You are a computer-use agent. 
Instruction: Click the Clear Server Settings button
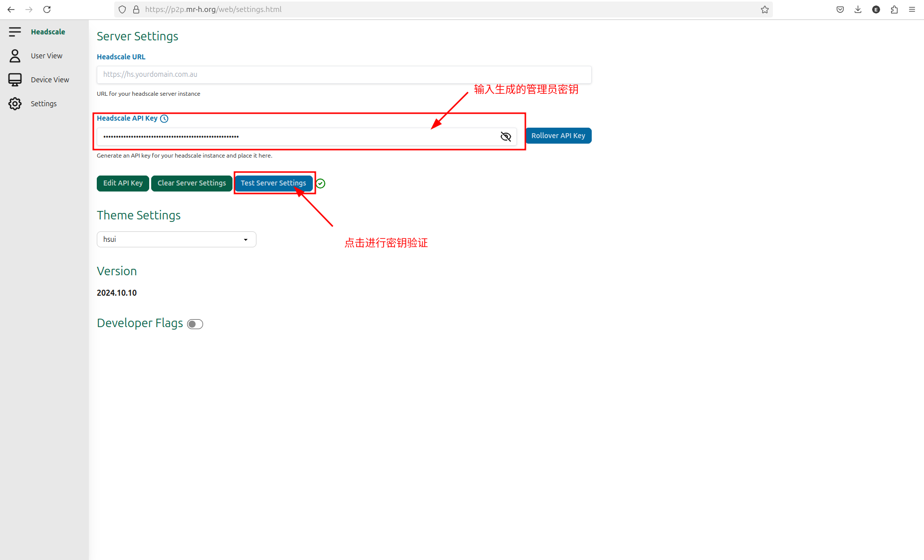[x=191, y=183]
